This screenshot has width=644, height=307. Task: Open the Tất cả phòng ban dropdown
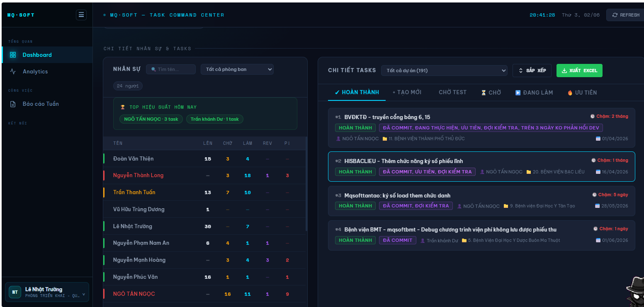pyautogui.click(x=237, y=69)
